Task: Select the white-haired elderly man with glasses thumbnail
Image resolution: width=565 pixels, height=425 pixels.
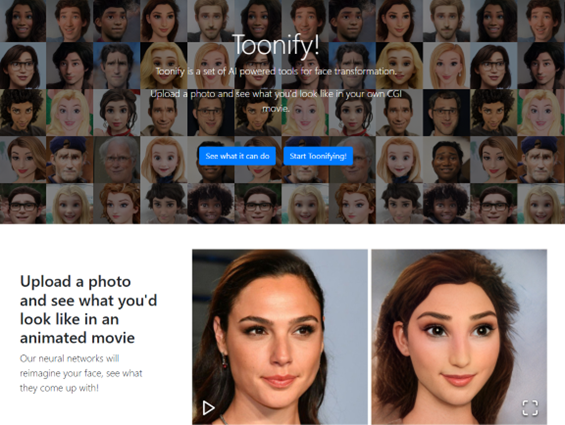Action: click(x=117, y=159)
